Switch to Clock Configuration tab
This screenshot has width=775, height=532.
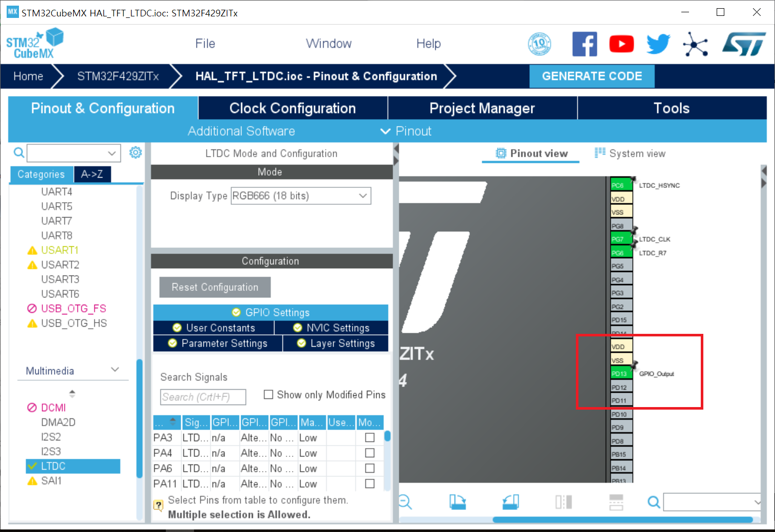coord(293,108)
